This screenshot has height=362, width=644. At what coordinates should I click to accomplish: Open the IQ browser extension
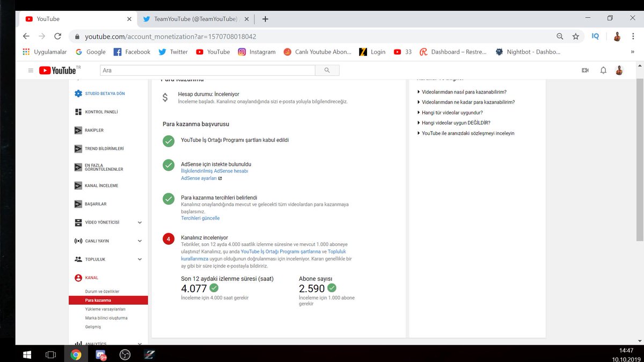(x=595, y=36)
